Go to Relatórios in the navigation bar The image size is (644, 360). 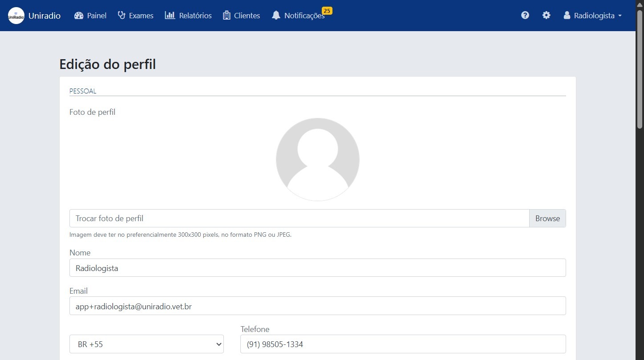pos(195,16)
